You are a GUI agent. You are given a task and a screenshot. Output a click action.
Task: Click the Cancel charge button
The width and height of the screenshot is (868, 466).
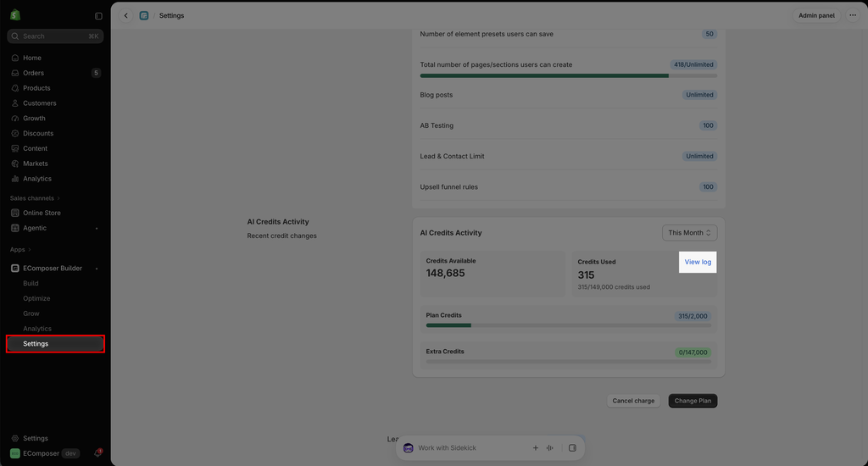pos(633,401)
